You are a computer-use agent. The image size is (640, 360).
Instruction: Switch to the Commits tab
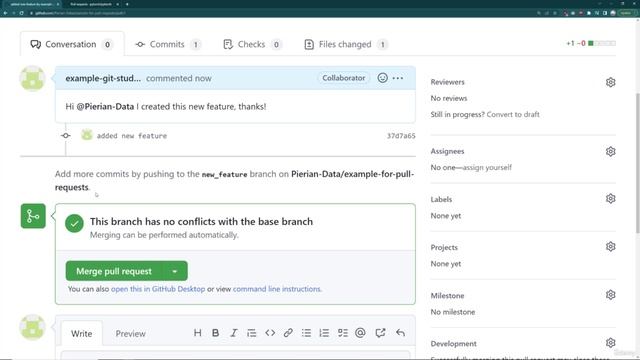click(x=168, y=44)
